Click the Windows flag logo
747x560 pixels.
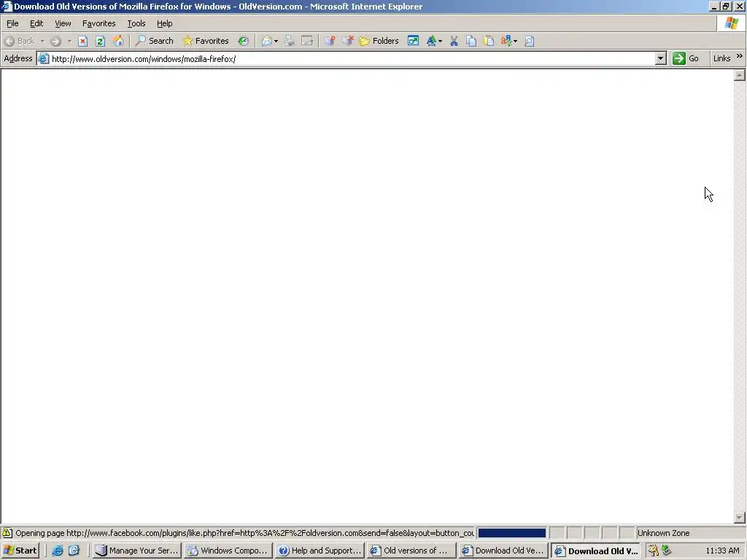point(731,23)
